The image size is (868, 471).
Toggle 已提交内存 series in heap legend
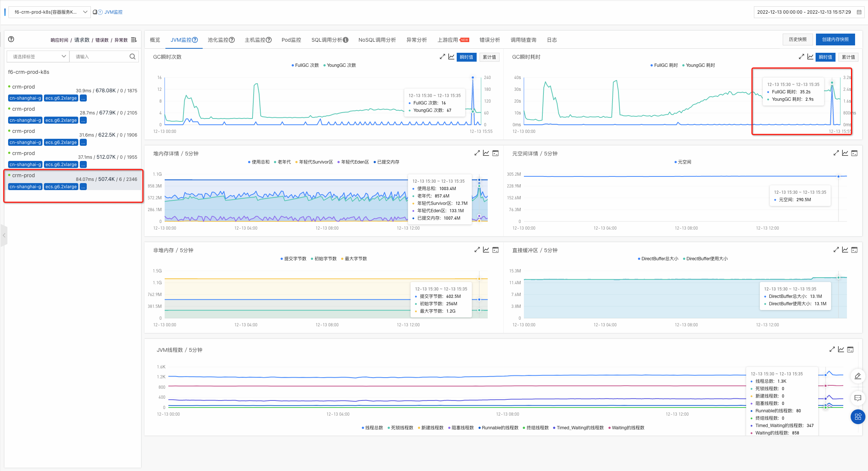pyautogui.click(x=386, y=162)
